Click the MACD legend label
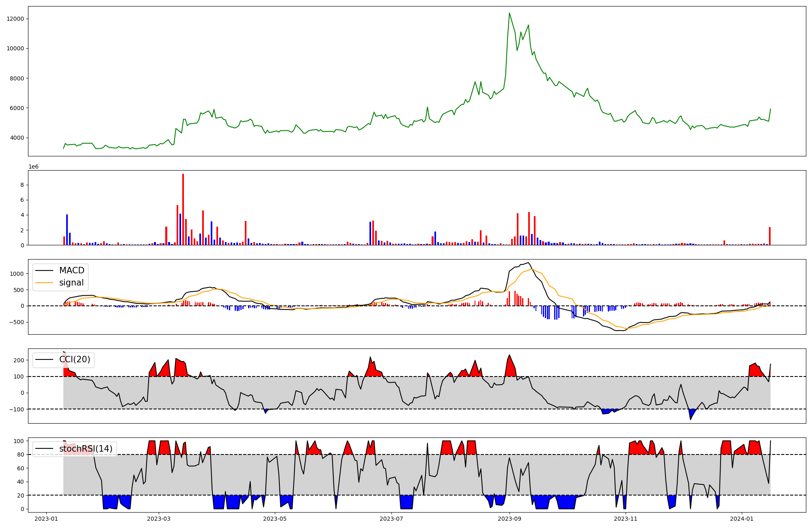 tap(71, 270)
